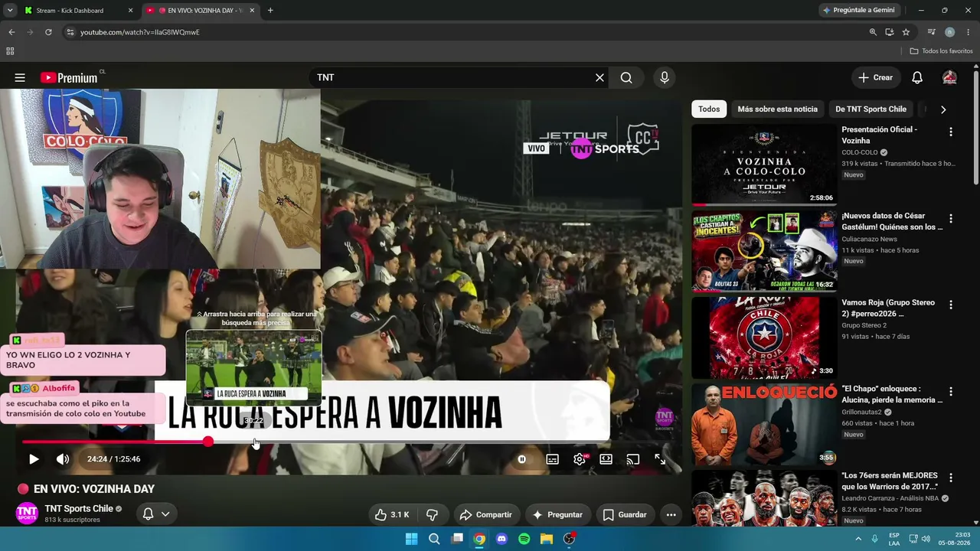Toggle autoplay switch in player
Screen dimensions: 980x551
(x=521, y=459)
